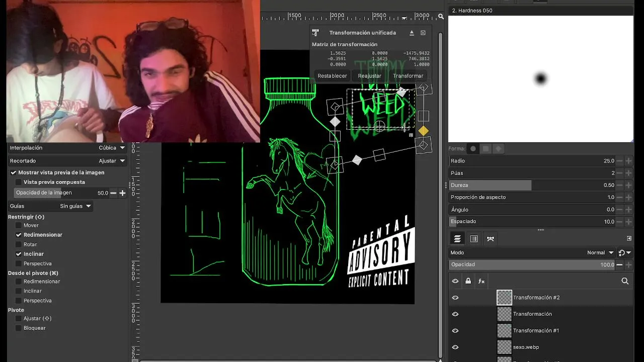Detach the Transformación unificada dialog

(412, 33)
